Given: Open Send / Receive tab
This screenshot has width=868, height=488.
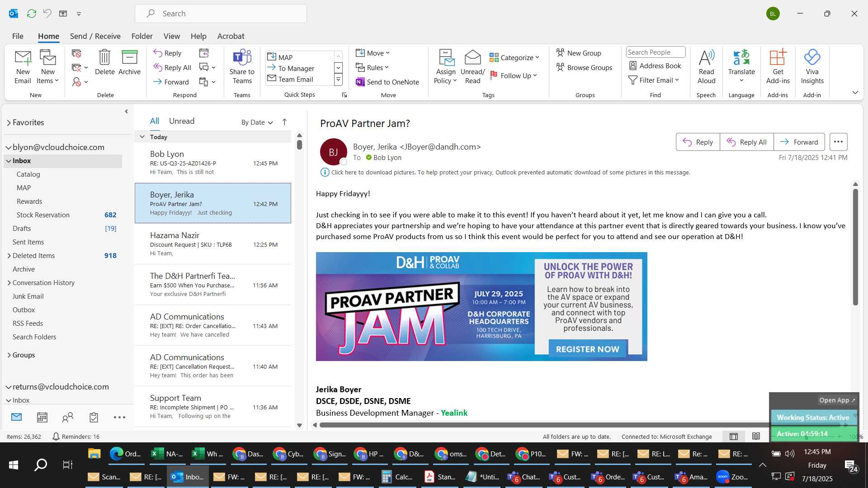Looking at the screenshot, I should pyautogui.click(x=95, y=36).
